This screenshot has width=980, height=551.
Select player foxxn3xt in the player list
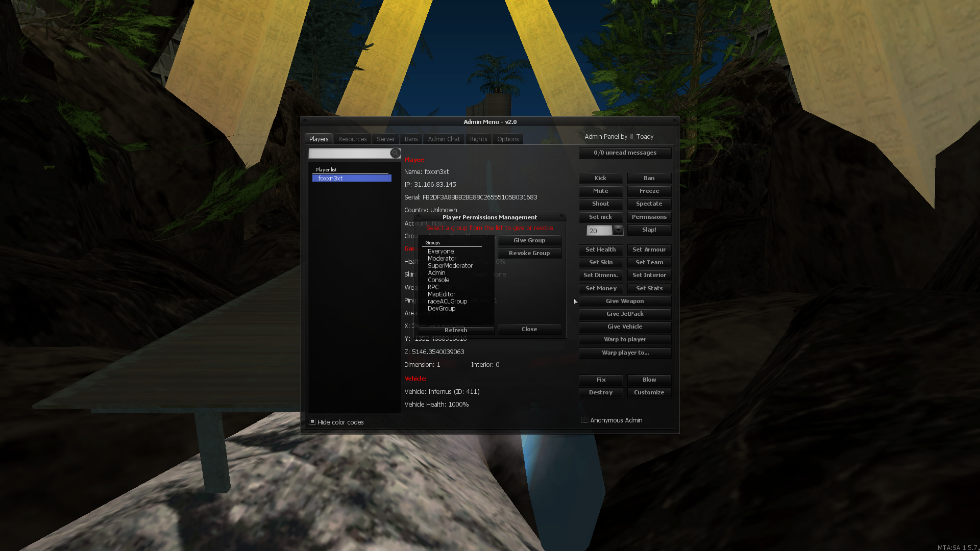click(x=352, y=178)
